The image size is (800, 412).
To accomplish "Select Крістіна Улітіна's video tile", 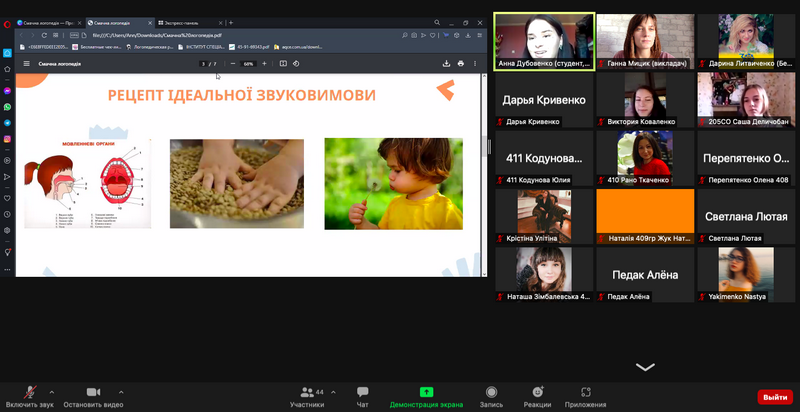I will tap(544, 216).
